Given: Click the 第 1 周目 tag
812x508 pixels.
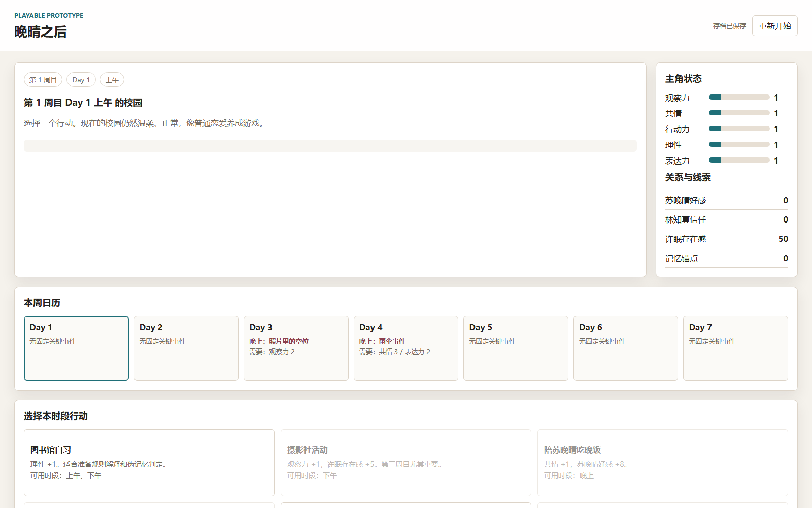Looking at the screenshot, I should coord(43,80).
